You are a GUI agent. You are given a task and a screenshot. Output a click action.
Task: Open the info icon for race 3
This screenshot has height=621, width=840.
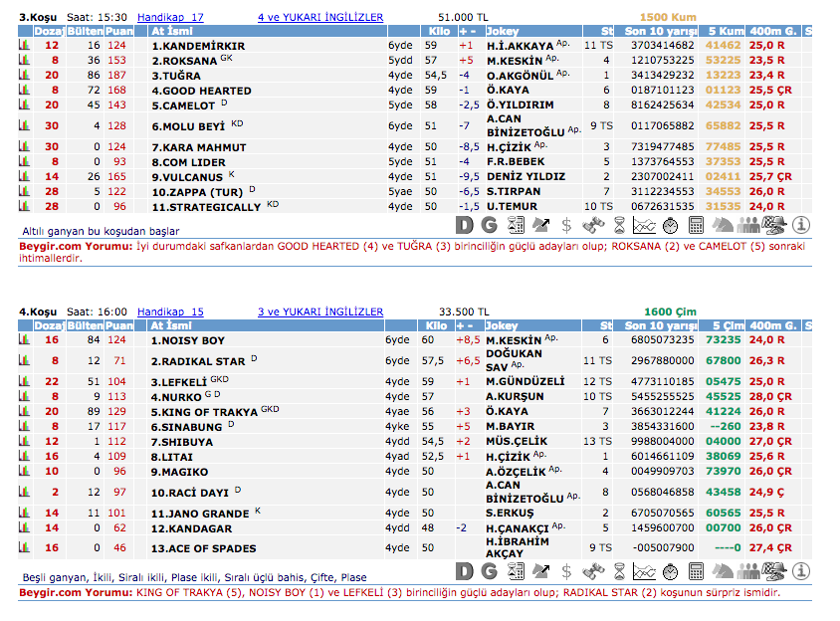pos(801,226)
